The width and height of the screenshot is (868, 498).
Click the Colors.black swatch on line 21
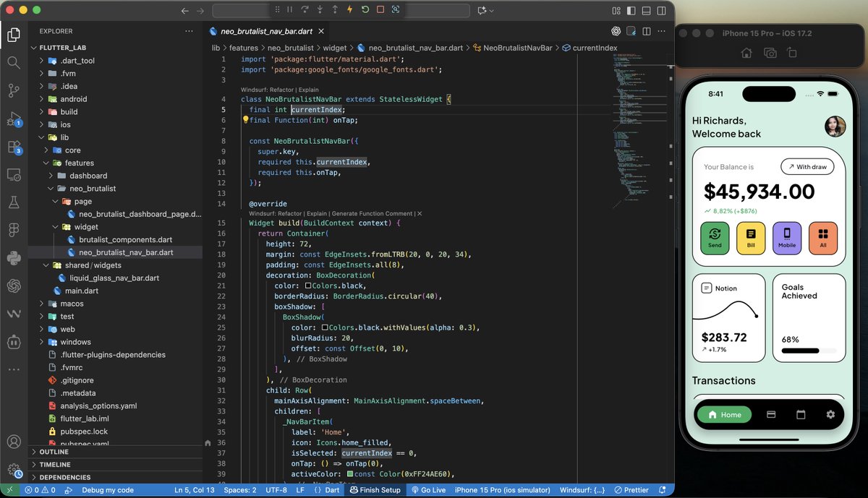pos(308,286)
